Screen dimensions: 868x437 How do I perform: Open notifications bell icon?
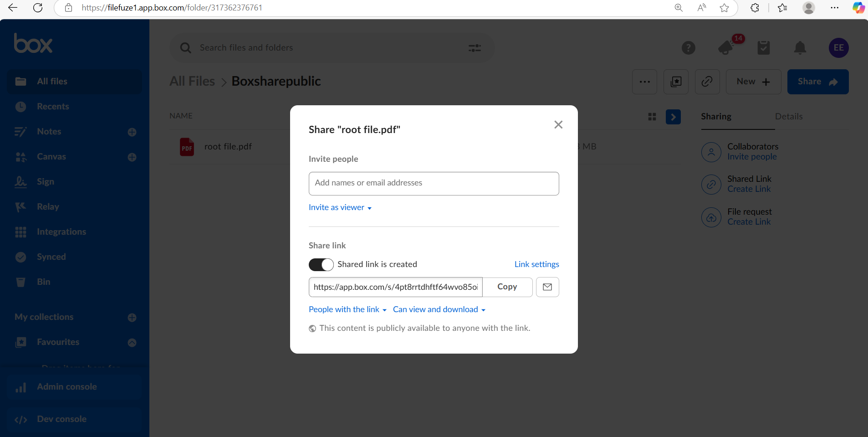[x=800, y=48]
